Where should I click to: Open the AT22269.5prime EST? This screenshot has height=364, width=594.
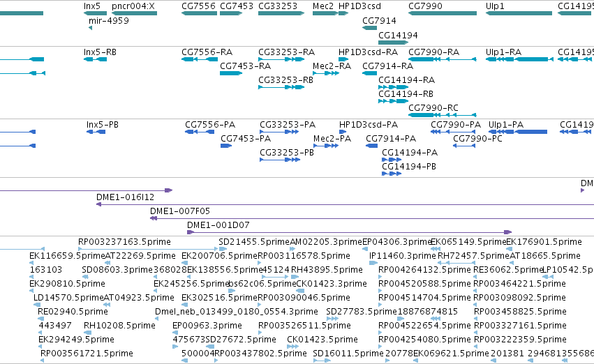tap(107, 263)
